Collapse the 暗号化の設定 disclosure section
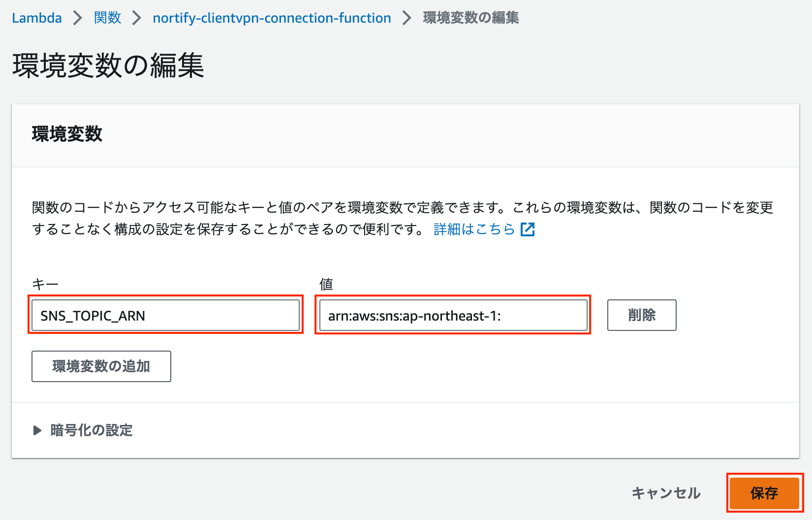Image resolution: width=812 pixels, height=520 pixels. pyautogui.click(x=92, y=430)
